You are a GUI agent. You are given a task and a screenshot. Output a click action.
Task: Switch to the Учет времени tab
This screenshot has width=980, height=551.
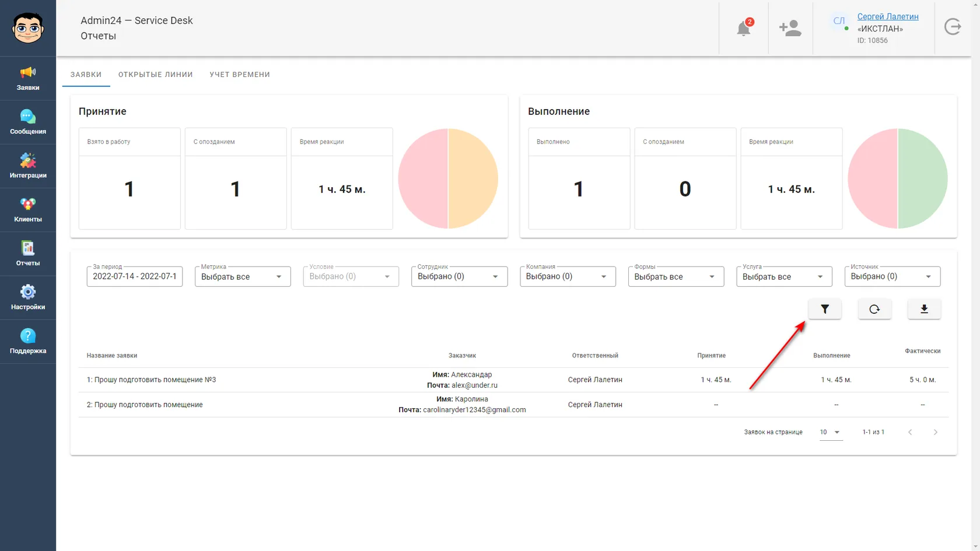pos(240,75)
